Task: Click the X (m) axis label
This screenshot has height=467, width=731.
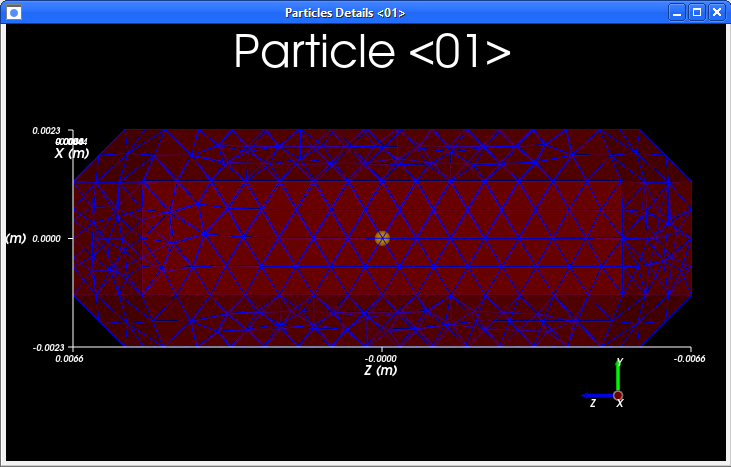Action: click(x=71, y=153)
